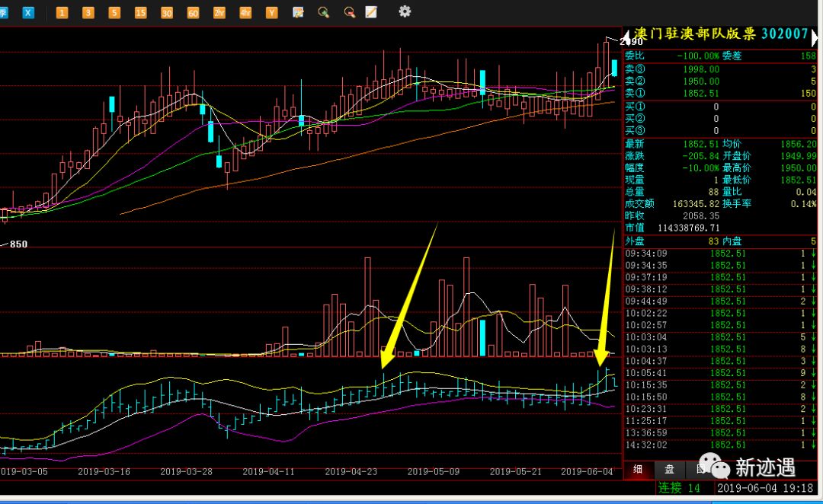Click 换手率 value 0.14%
The width and height of the screenshot is (823, 504).
(804, 203)
